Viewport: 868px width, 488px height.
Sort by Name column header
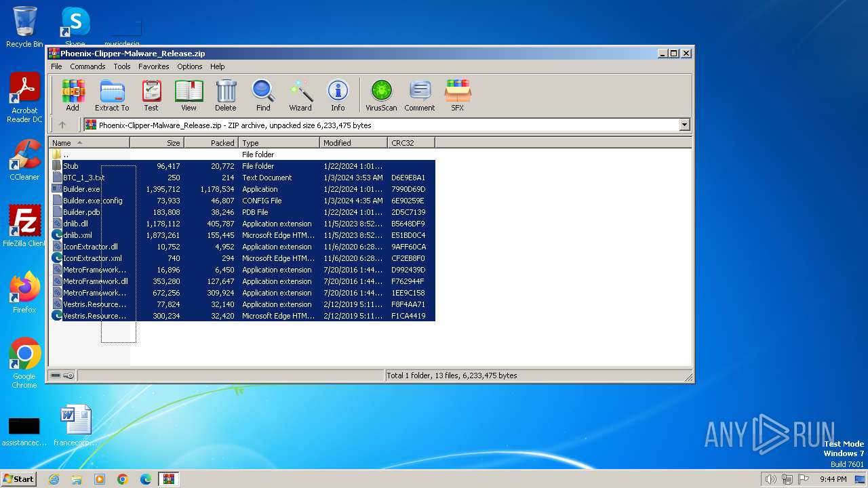[x=89, y=143]
